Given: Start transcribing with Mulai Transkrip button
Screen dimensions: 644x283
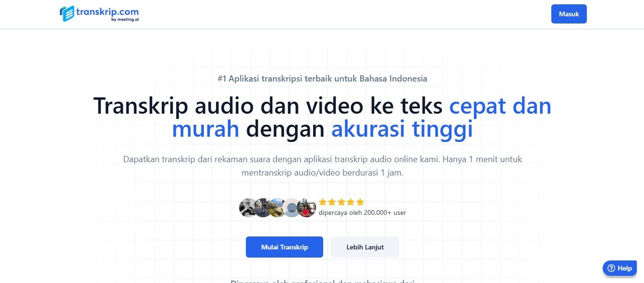Looking at the screenshot, I should (x=284, y=247).
